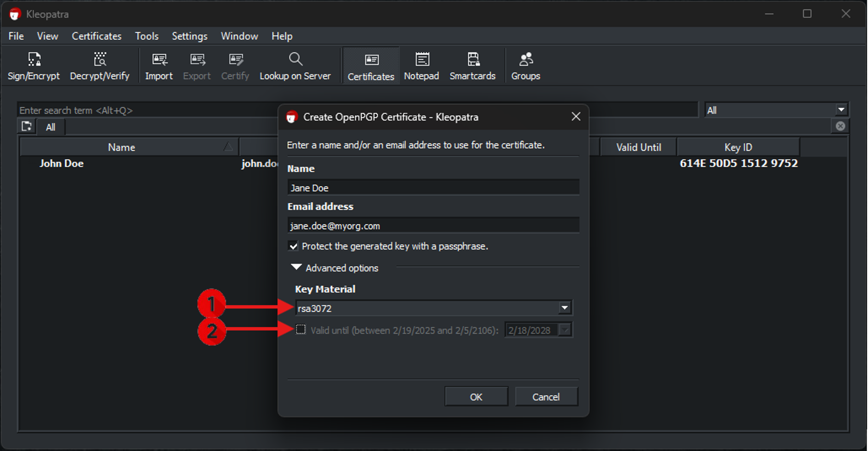Open the View menu
The image size is (868, 451).
tap(48, 36)
